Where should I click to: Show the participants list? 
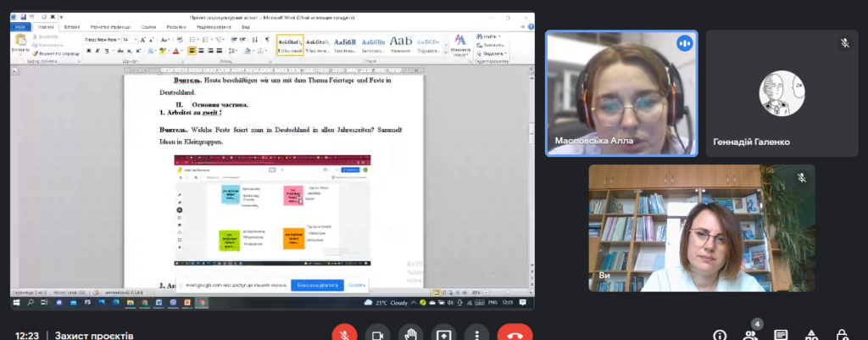tap(750, 336)
